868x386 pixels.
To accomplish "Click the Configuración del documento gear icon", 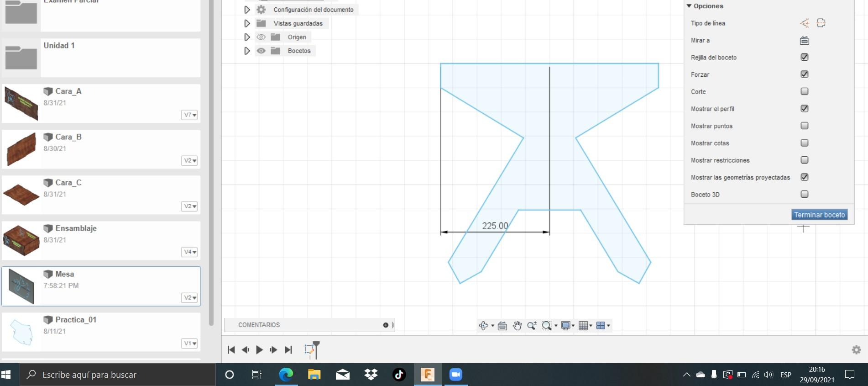I will pos(261,10).
